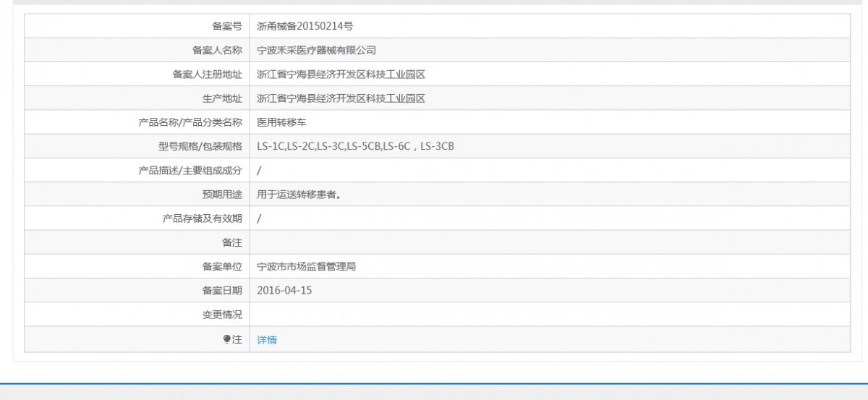Click the 产品存储及有效期 label
Screen dimensions: 868x400
[203, 218]
